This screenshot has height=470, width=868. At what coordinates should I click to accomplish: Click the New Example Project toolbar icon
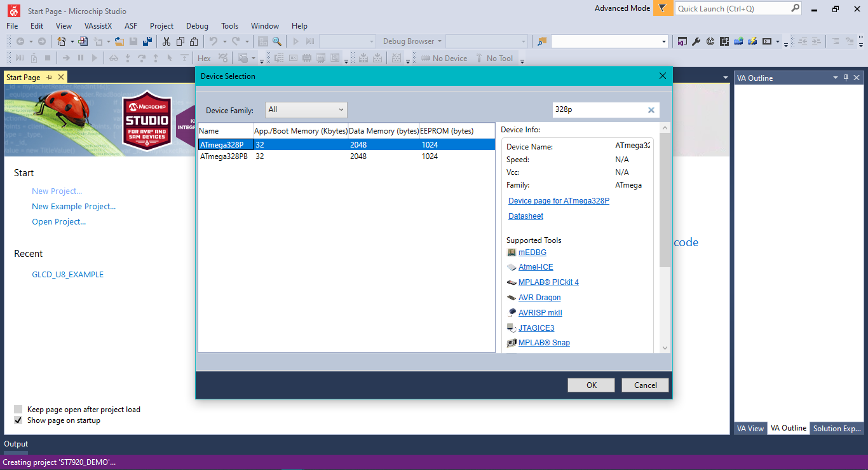[x=83, y=41]
